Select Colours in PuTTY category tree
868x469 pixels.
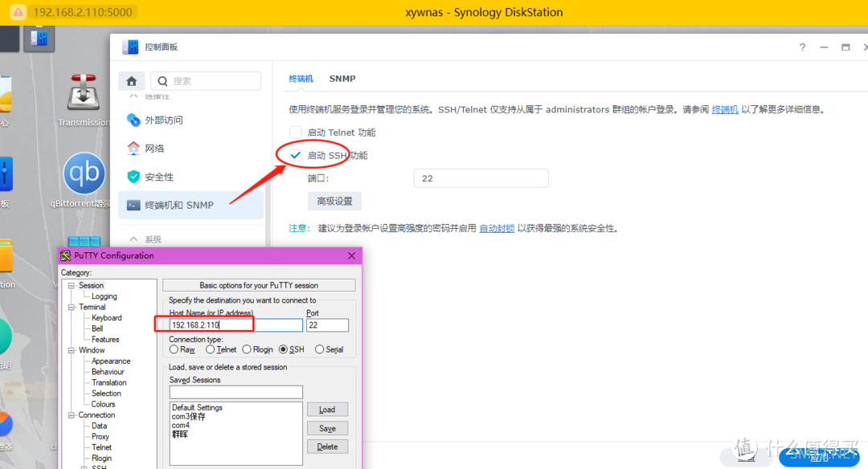coord(103,404)
